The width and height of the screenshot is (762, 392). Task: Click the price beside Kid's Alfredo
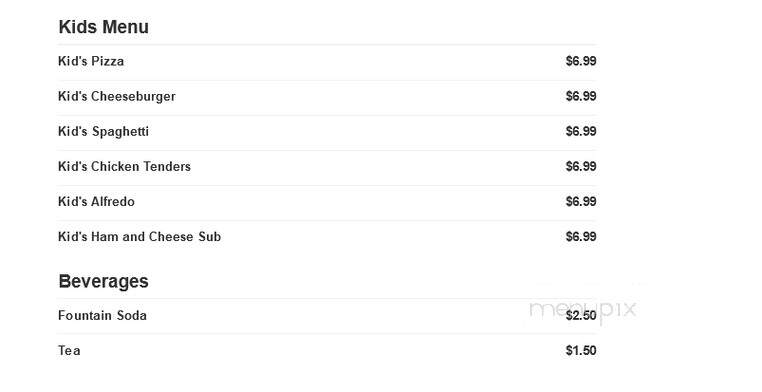[x=581, y=201]
